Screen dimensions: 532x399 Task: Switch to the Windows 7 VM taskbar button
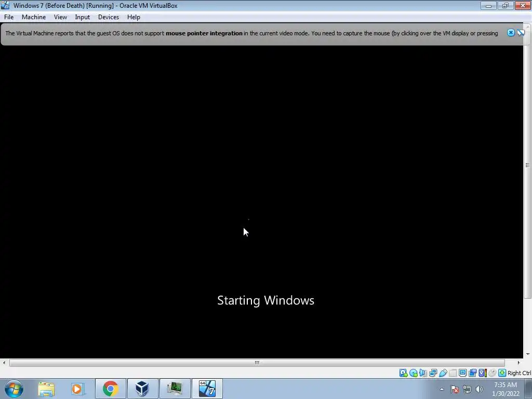(207, 389)
